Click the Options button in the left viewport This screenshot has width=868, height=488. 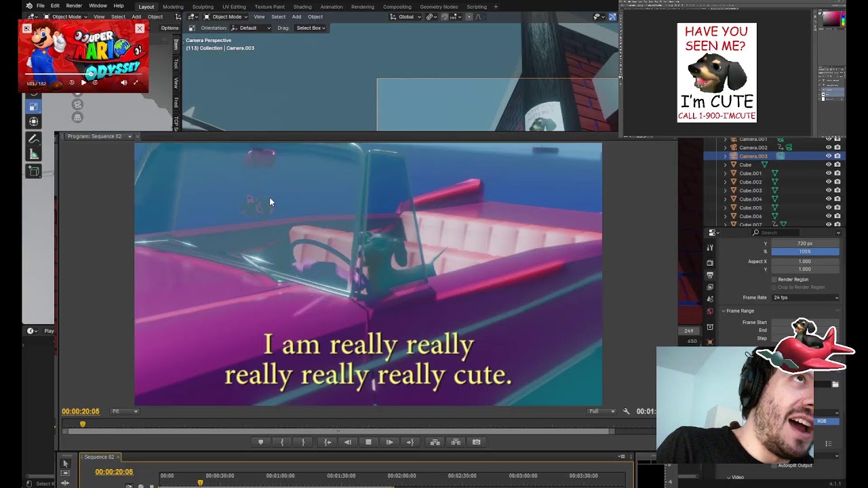170,28
